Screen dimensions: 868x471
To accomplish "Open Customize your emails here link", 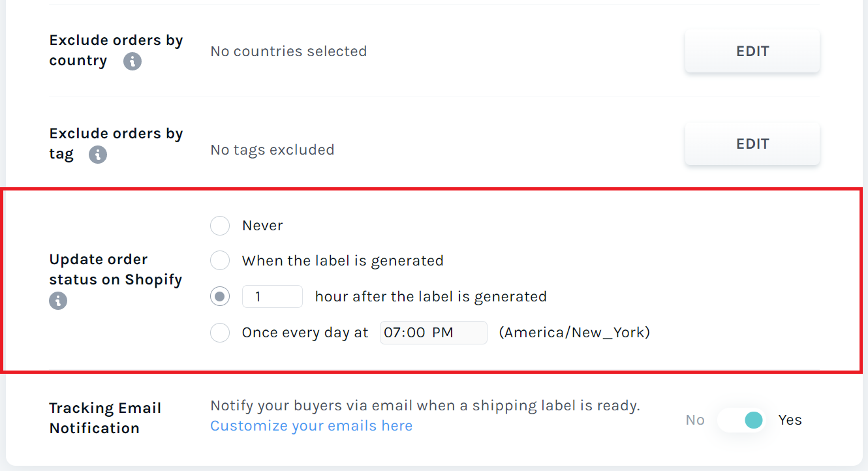I will (x=311, y=426).
